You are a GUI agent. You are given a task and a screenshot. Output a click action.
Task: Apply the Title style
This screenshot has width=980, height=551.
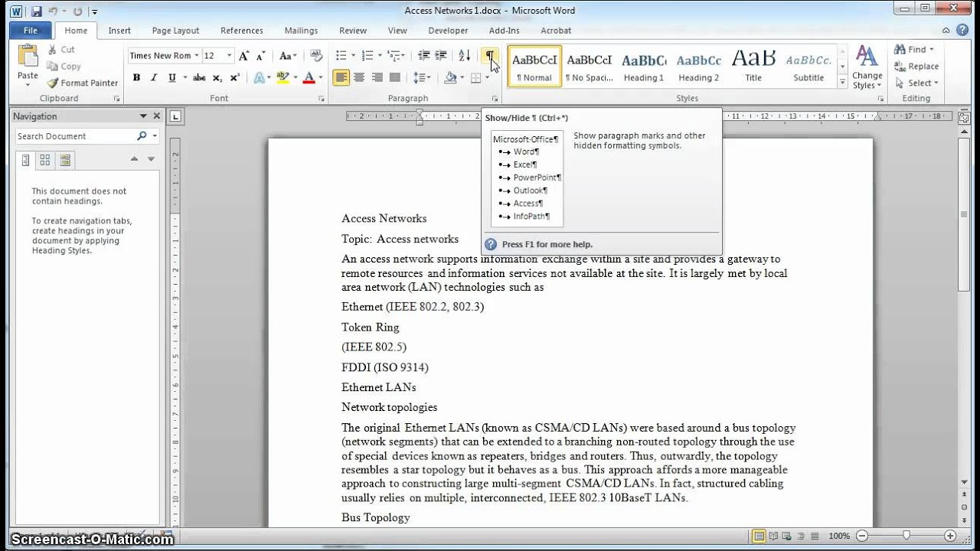pyautogui.click(x=753, y=67)
